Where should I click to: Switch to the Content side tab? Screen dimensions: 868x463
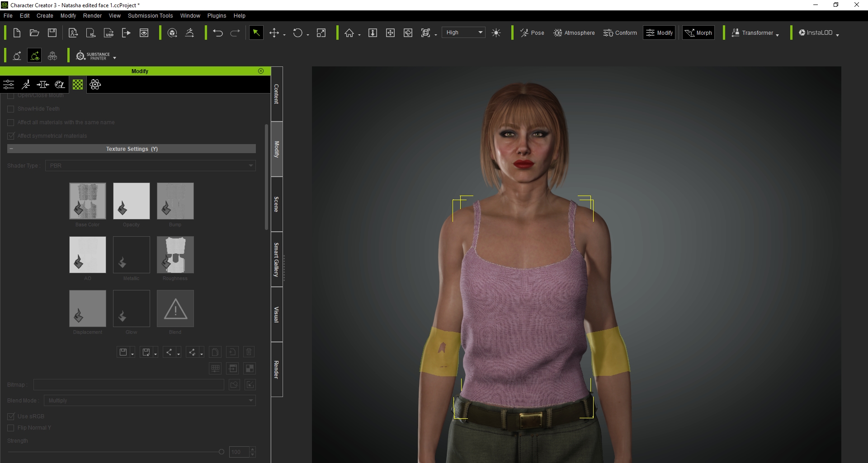click(x=277, y=94)
